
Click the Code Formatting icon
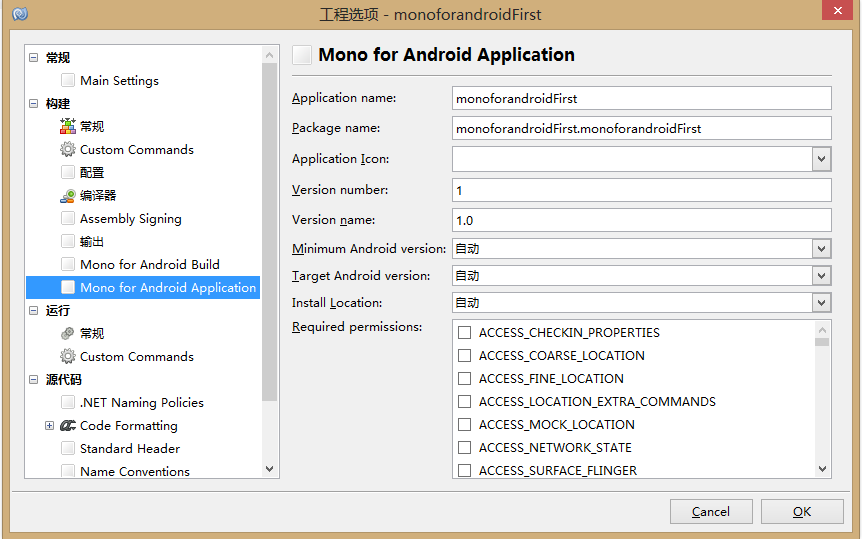click(x=68, y=426)
